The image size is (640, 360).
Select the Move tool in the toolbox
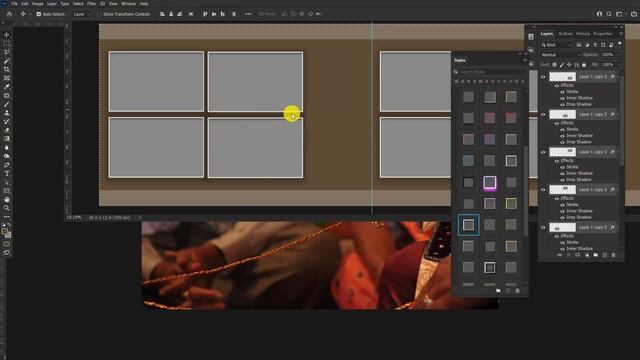tap(7, 35)
